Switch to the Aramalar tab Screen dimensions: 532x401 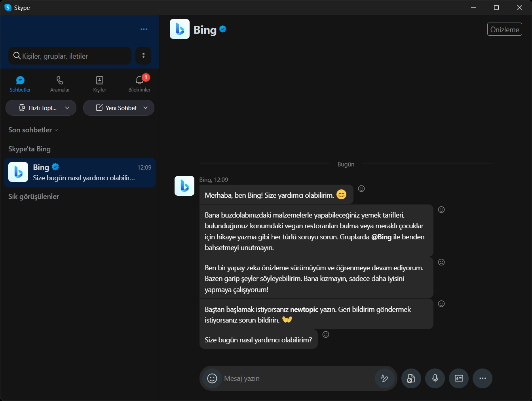tap(60, 84)
